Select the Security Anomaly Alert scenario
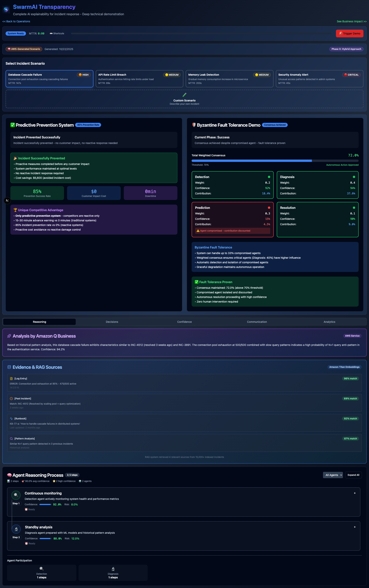Image resolution: width=369 pixels, height=588 pixels. click(x=319, y=79)
